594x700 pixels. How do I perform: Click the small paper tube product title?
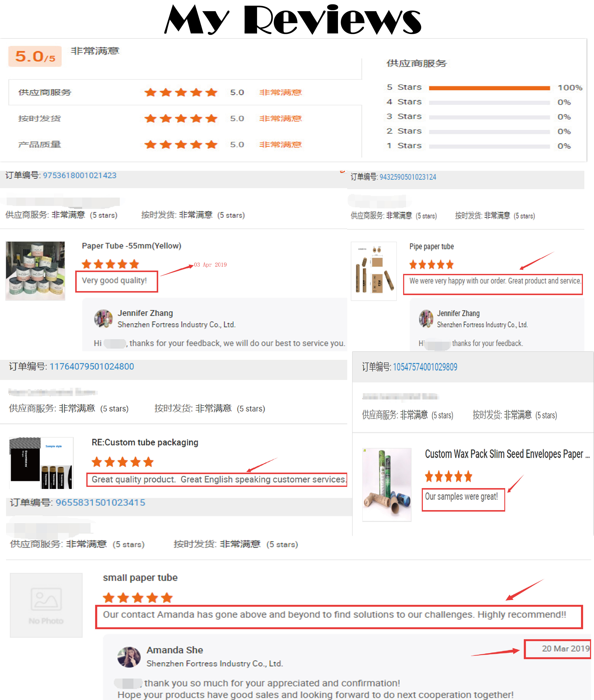140,578
